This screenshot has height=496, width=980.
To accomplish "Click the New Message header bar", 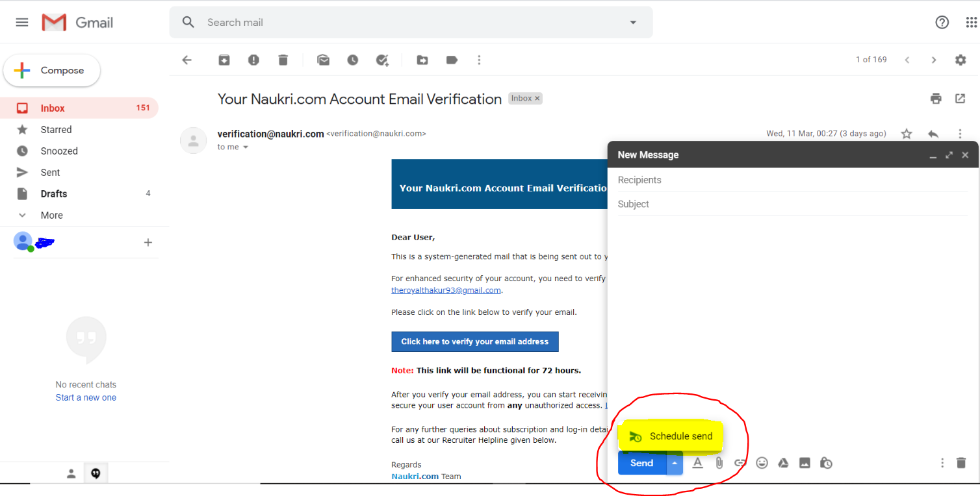I will 792,155.
